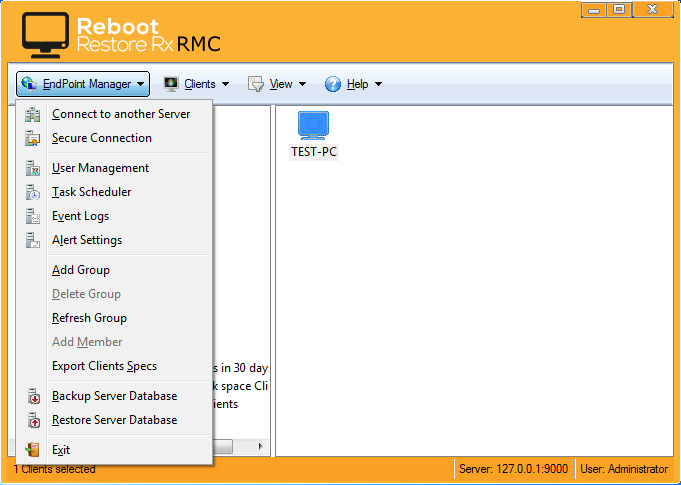Expand the Clients dropdown arrow
This screenshot has width=681, height=485.
click(x=225, y=84)
